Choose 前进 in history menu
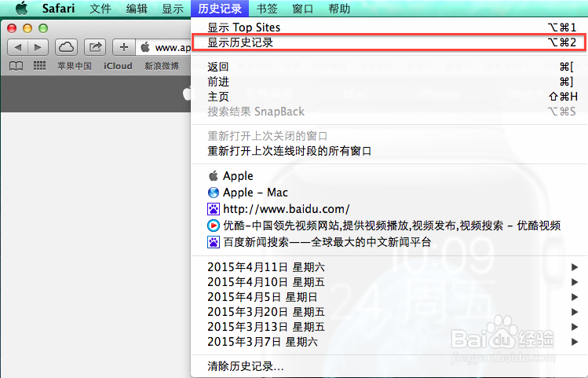The image size is (588, 378). point(389,82)
